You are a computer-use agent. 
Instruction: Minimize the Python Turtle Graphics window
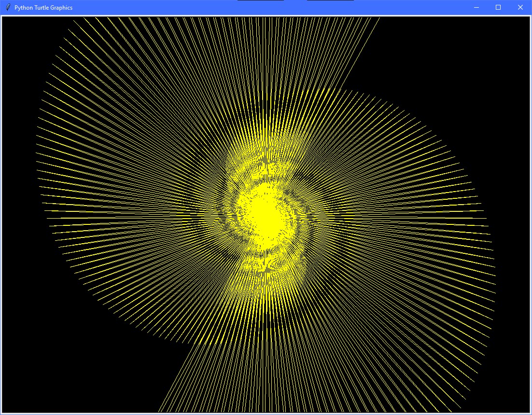(476, 7)
